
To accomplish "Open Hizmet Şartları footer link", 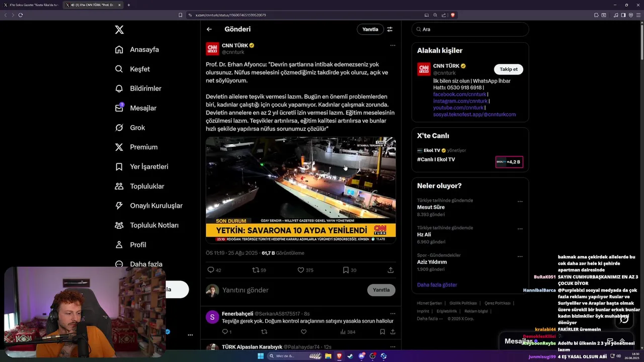I will click(x=429, y=303).
